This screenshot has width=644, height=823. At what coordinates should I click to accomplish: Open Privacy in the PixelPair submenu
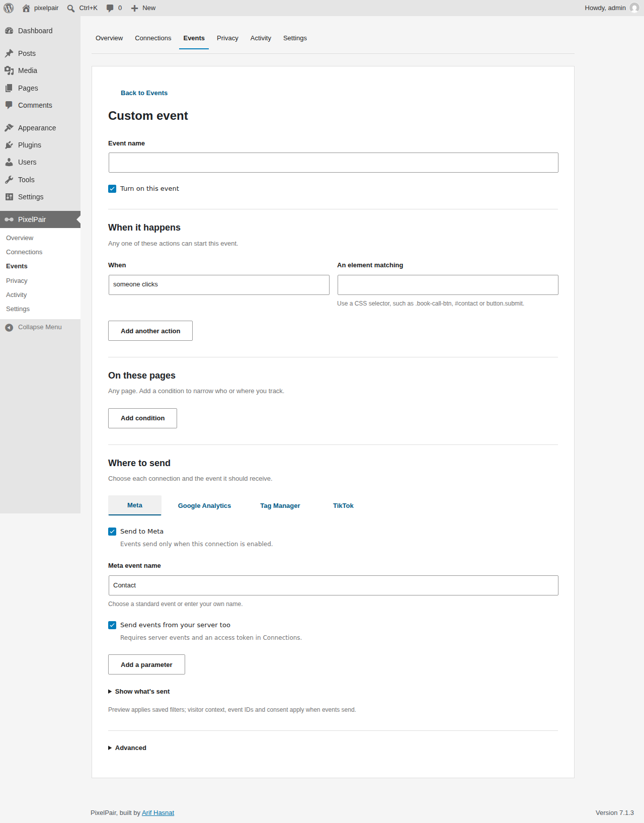click(40, 281)
